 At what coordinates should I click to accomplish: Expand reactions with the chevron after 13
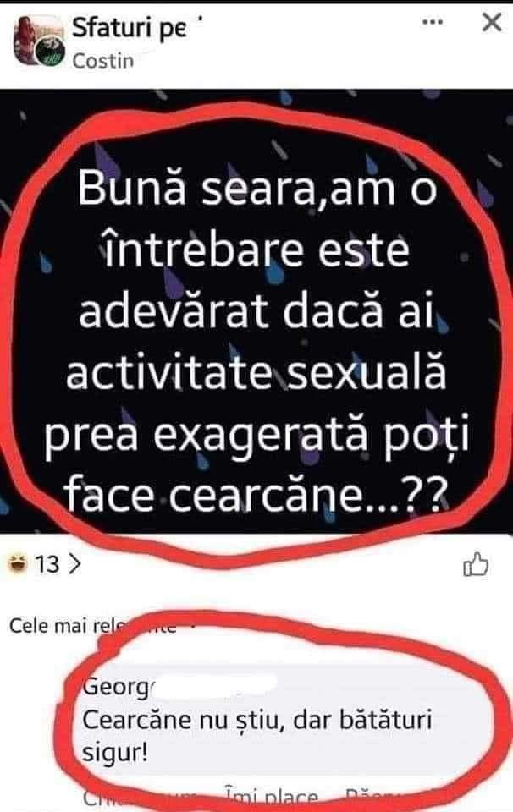pos(75,564)
